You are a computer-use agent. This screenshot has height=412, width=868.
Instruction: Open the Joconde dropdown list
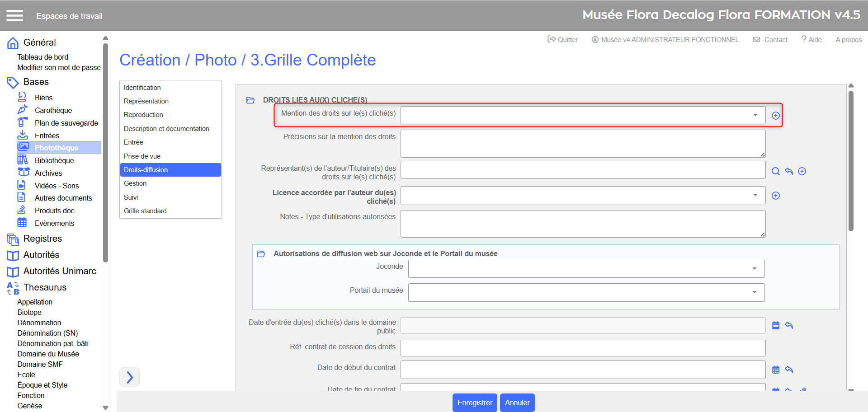tap(586, 269)
